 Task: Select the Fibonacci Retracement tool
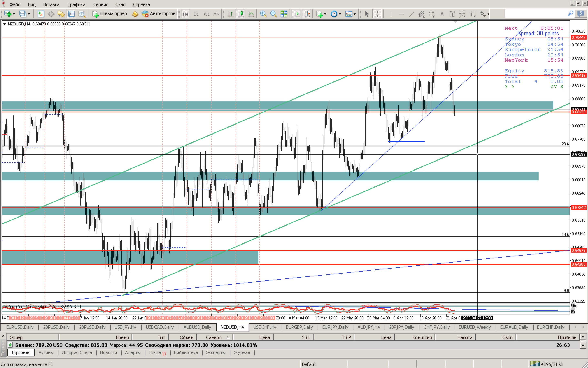[x=432, y=14]
